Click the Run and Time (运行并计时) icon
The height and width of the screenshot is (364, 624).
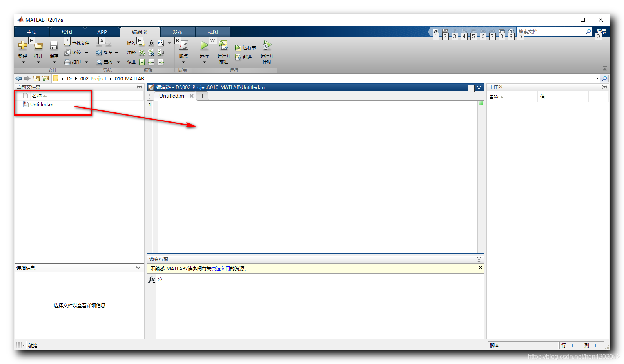point(267,45)
